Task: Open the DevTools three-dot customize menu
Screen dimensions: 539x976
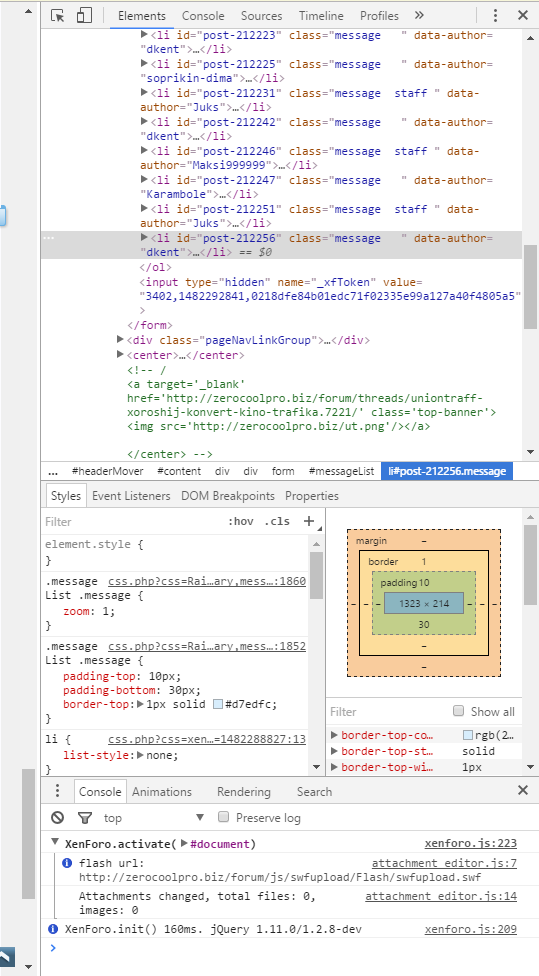Action: 495,16
